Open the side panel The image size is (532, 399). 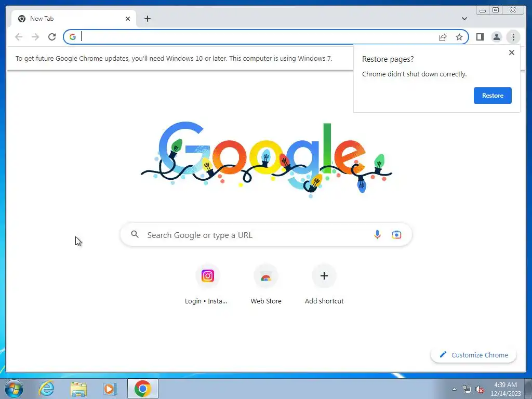click(x=480, y=37)
